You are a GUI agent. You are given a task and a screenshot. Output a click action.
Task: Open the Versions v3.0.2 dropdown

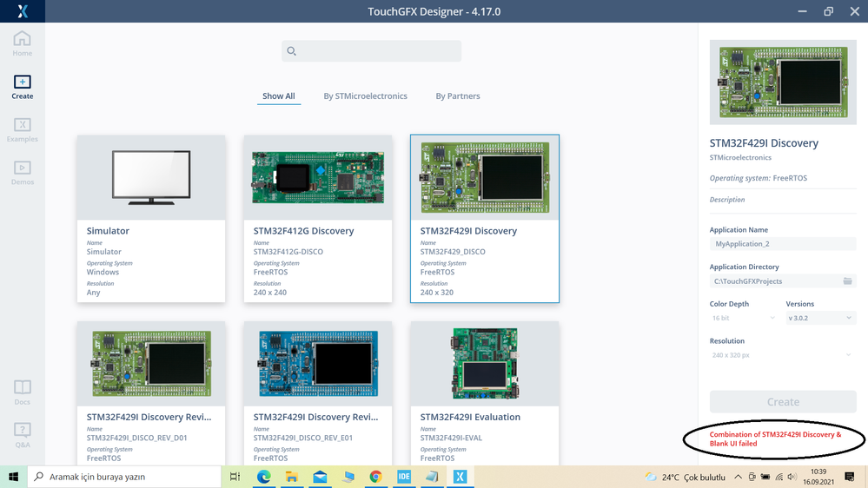click(x=820, y=318)
